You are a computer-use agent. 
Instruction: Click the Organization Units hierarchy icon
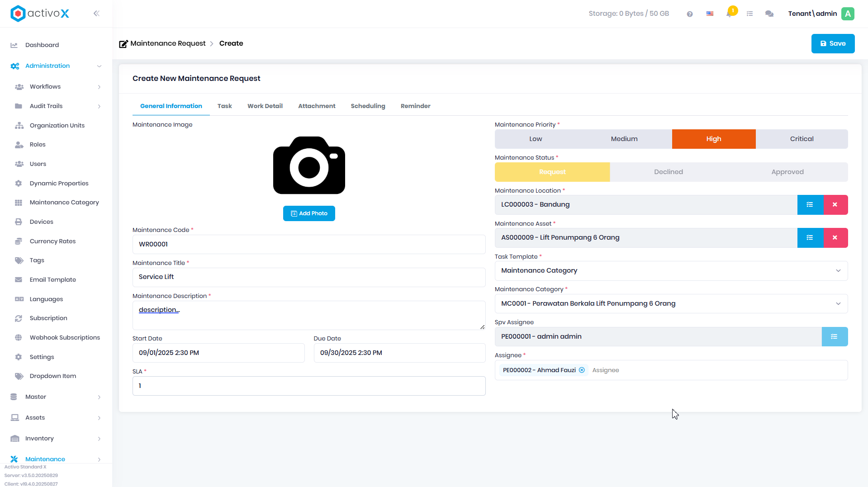coord(19,126)
